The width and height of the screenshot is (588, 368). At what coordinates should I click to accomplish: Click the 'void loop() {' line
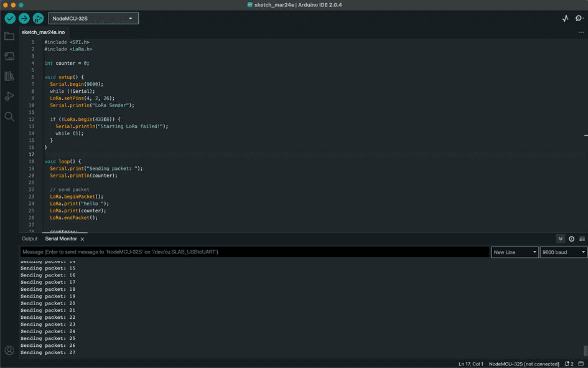click(63, 162)
